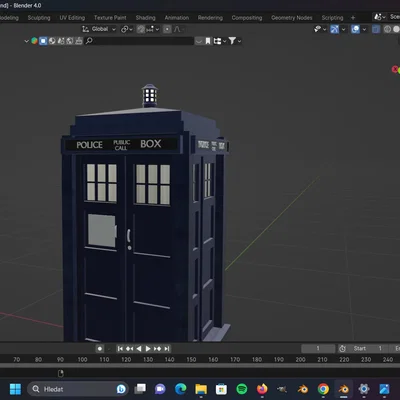Select the Library Overrides display icon
The width and height of the screenshot is (400, 400).
pos(79,41)
